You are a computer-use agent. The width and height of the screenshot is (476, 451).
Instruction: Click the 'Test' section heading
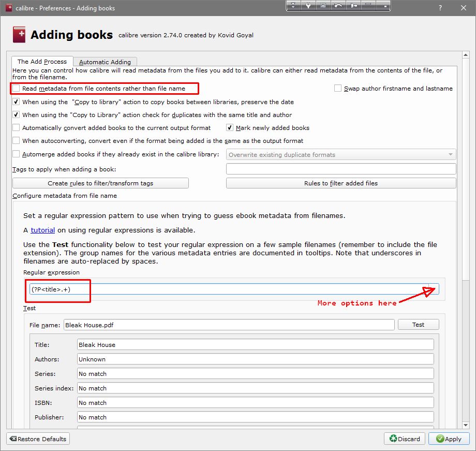pos(29,308)
